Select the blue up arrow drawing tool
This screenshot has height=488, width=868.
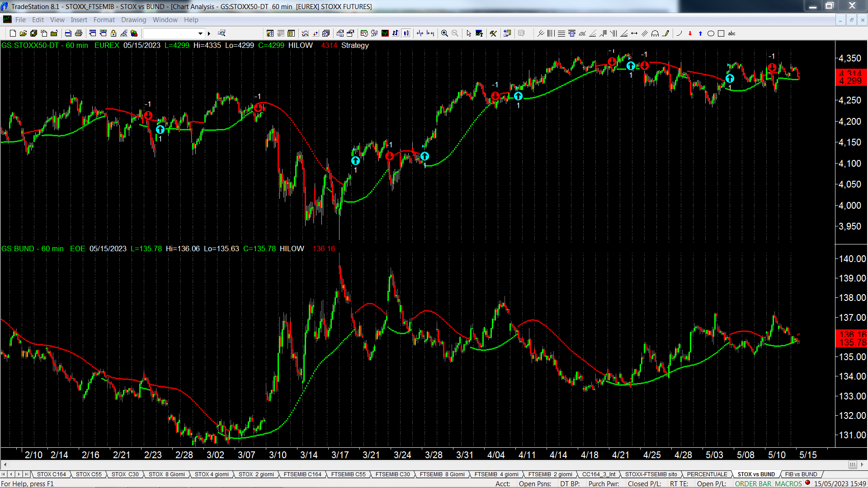(700, 33)
